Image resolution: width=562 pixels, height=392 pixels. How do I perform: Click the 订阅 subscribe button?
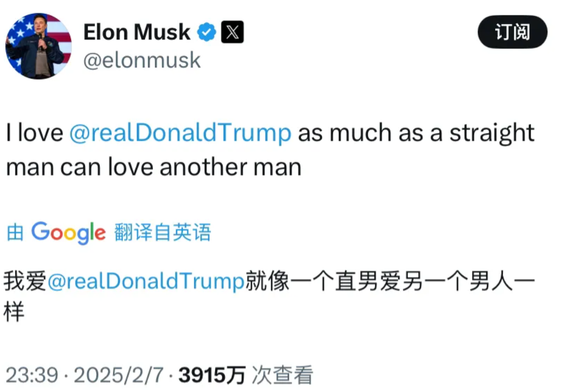tap(513, 32)
